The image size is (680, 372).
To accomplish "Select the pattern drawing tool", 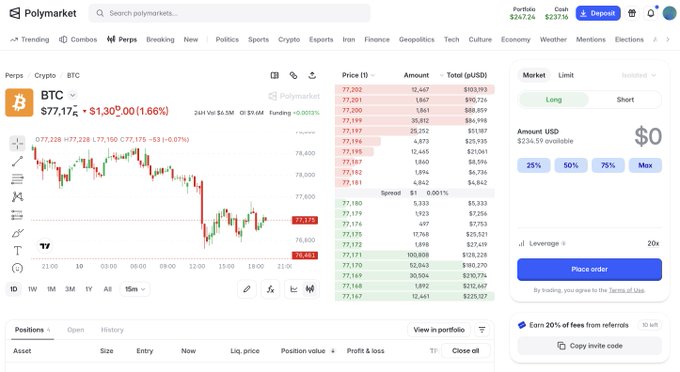I will pyautogui.click(x=17, y=197).
